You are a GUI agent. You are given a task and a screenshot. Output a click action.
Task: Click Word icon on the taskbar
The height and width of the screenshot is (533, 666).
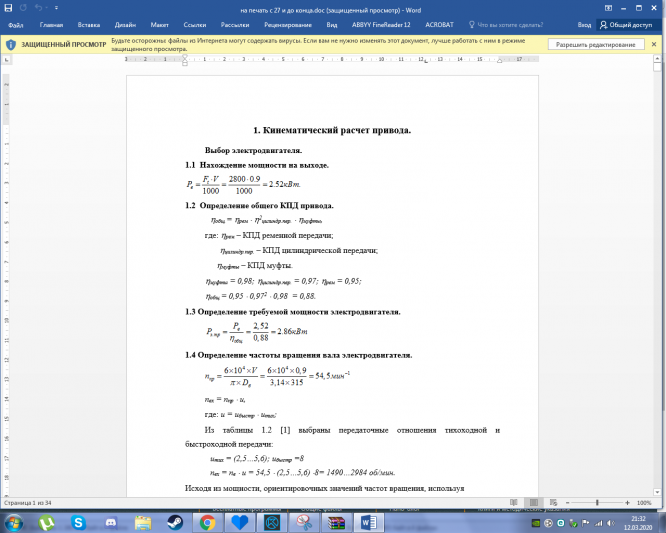(x=369, y=522)
